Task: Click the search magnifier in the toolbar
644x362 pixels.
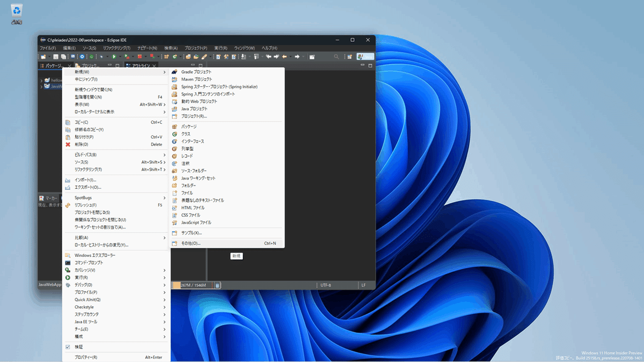Action: (x=336, y=56)
